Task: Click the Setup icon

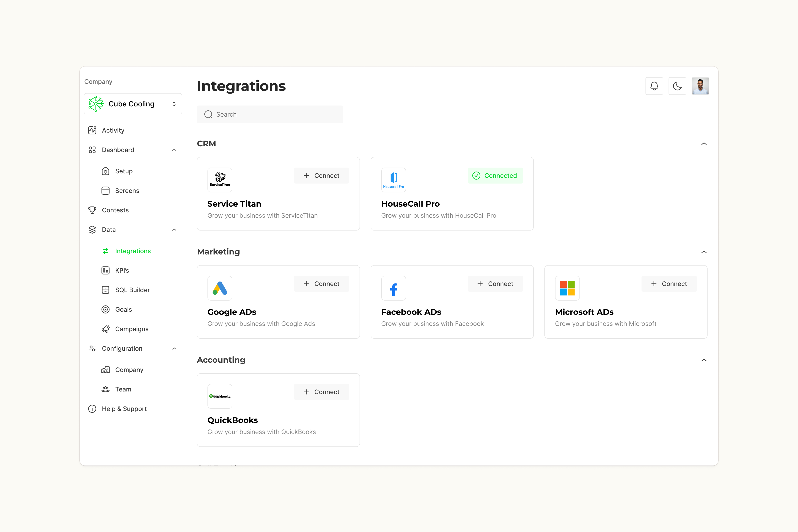Action: [x=106, y=171]
